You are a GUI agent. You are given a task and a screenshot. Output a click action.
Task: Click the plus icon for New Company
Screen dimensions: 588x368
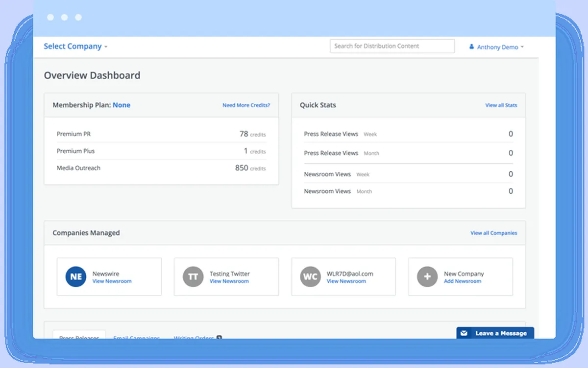click(427, 277)
